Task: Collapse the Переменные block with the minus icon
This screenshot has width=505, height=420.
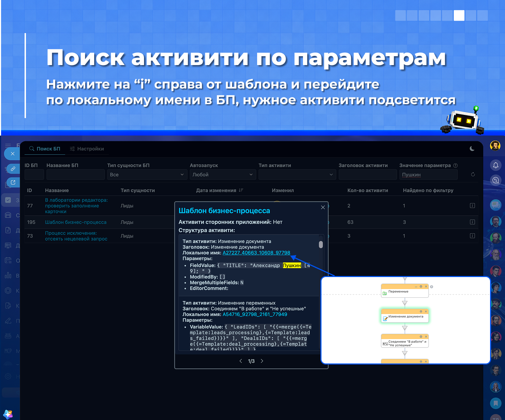Action: pyautogui.click(x=416, y=286)
